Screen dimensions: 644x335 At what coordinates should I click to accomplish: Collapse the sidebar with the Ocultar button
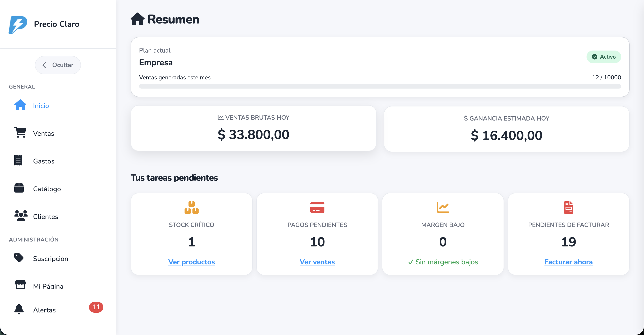pos(58,65)
